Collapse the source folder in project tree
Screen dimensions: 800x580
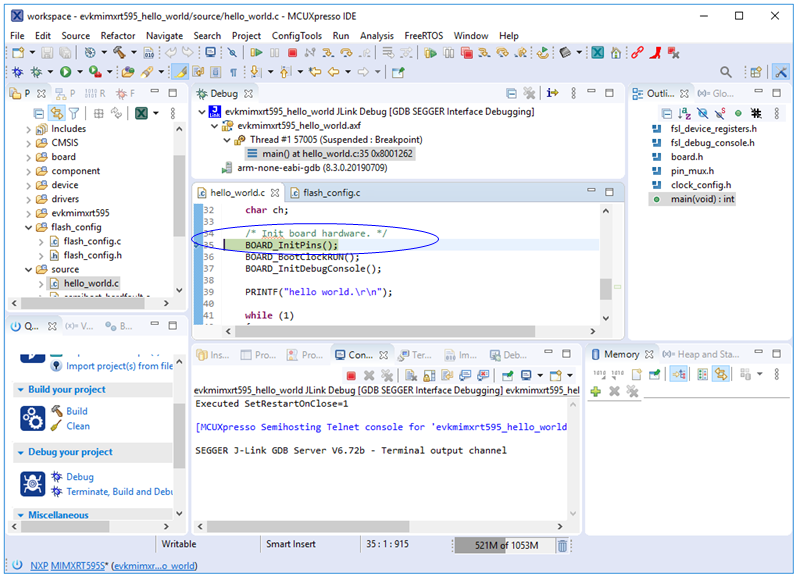click(29, 269)
